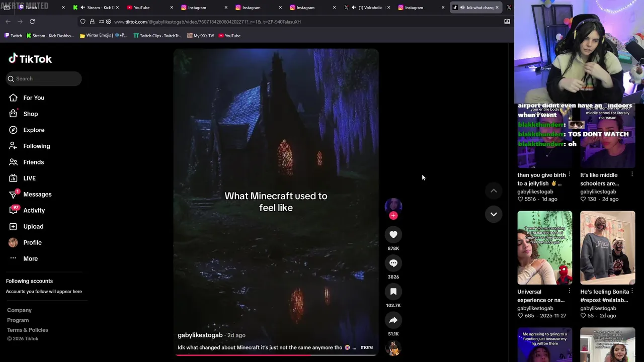Open the Twitch bookmark
This screenshot has width=644, height=362.
pyautogui.click(x=13, y=36)
